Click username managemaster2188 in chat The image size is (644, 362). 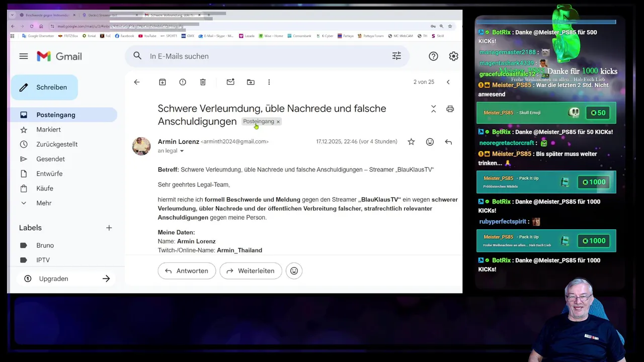point(507,52)
